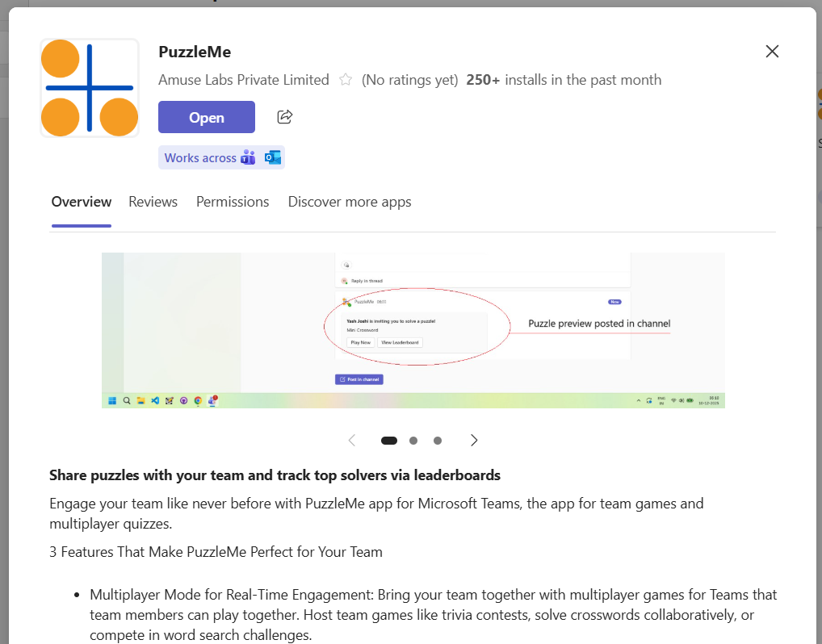This screenshot has width=822, height=644.
Task: Click the PuzzleMe app logo icon
Action: tap(89, 88)
